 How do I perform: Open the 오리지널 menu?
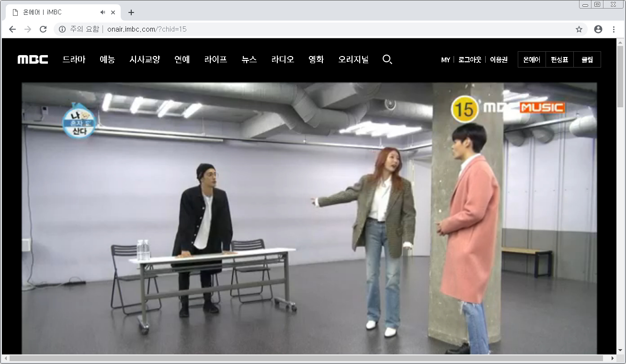tap(353, 59)
